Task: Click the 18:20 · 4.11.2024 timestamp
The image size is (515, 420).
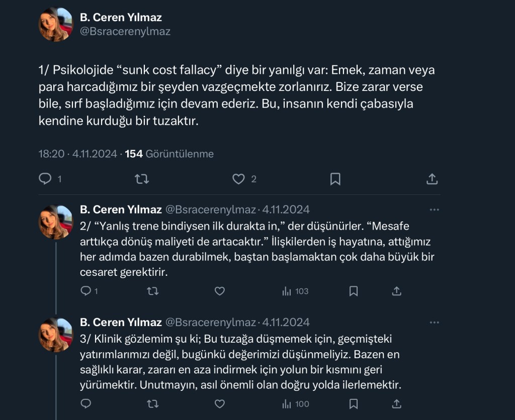Action: click(x=77, y=154)
